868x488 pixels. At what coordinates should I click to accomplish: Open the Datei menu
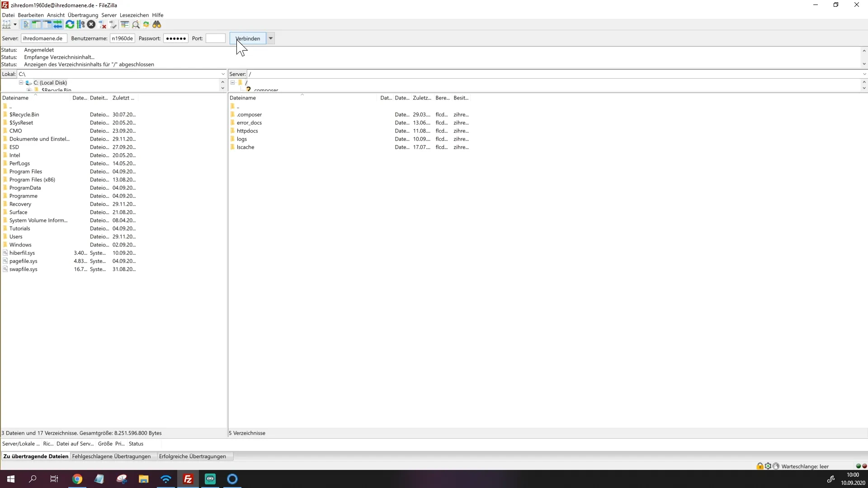(8, 15)
